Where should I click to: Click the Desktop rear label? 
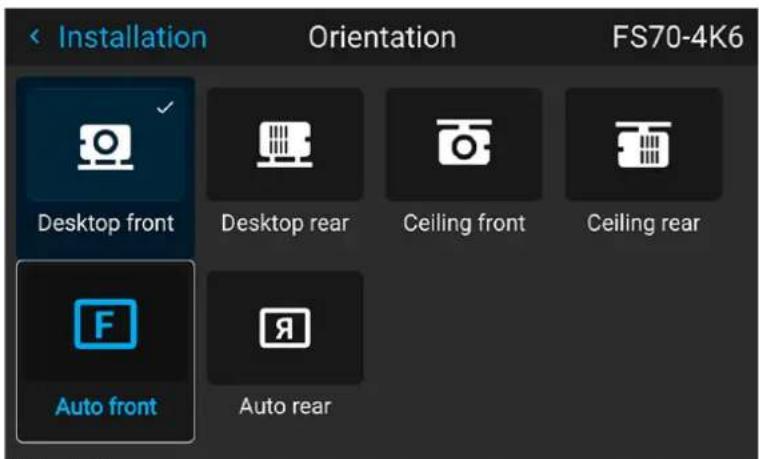point(285,224)
